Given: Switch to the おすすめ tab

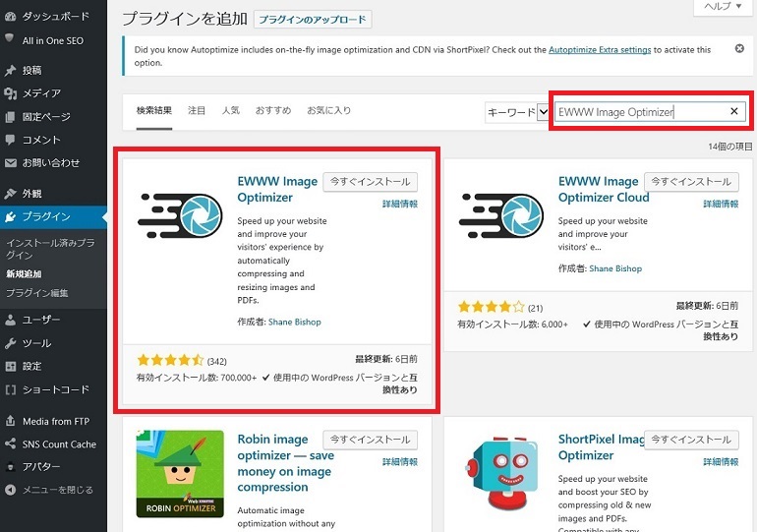Looking at the screenshot, I should (x=273, y=110).
